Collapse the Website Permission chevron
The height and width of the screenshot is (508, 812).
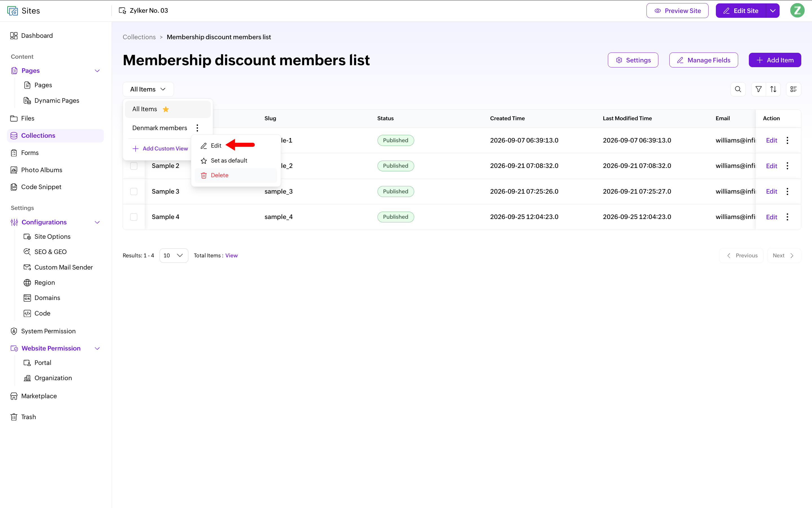[x=97, y=349]
